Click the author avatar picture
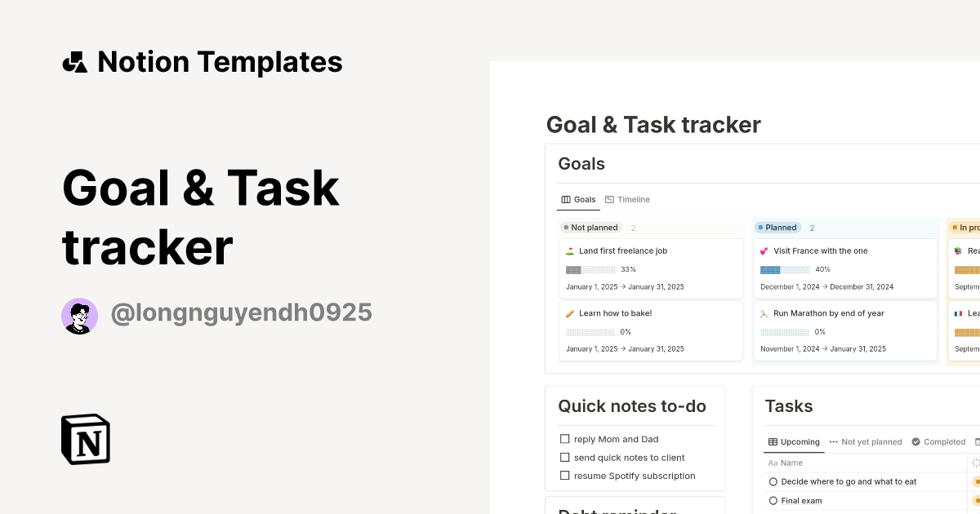The image size is (980, 514). pyautogui.click(x=79, y=315)
